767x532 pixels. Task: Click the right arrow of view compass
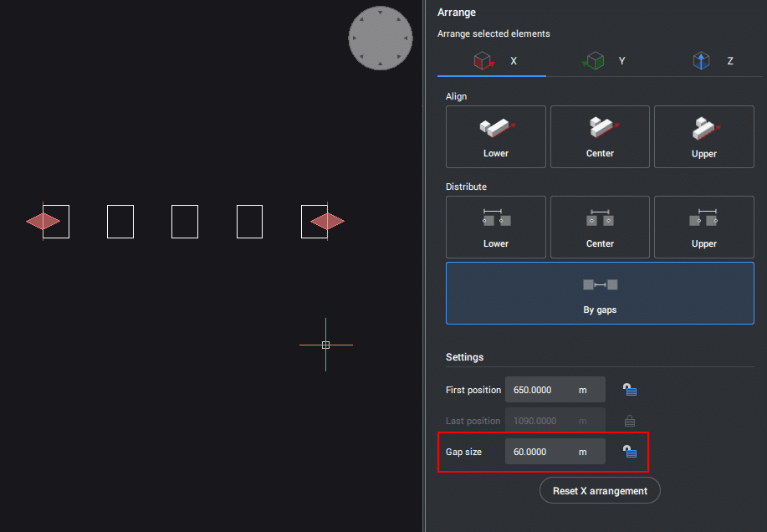tap(406, 38)
